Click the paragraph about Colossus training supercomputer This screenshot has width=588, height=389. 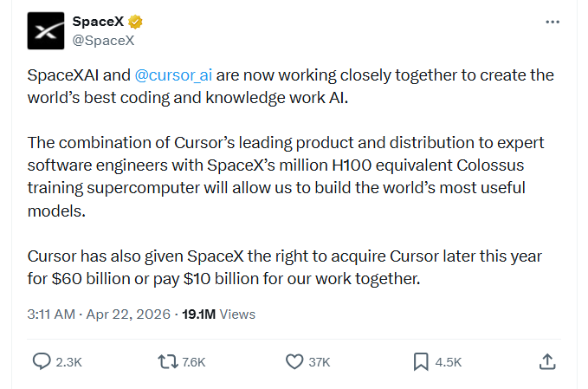coord(286,177)
